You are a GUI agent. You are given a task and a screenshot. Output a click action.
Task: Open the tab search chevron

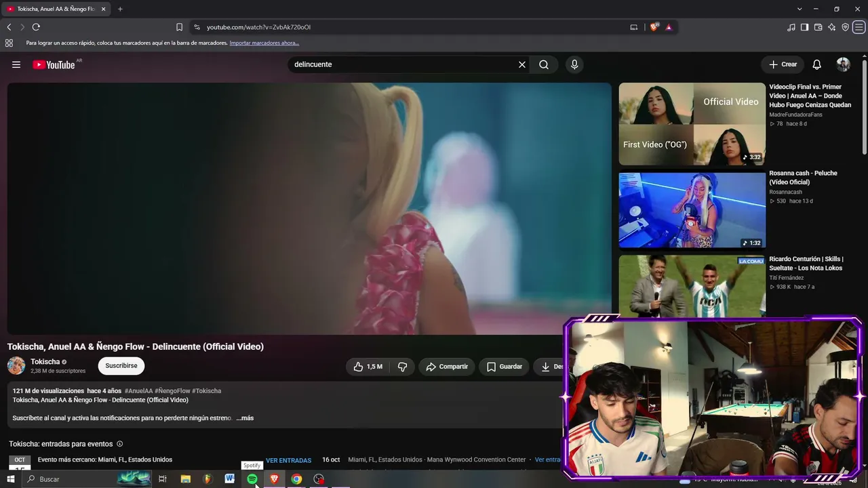[800, 9]
